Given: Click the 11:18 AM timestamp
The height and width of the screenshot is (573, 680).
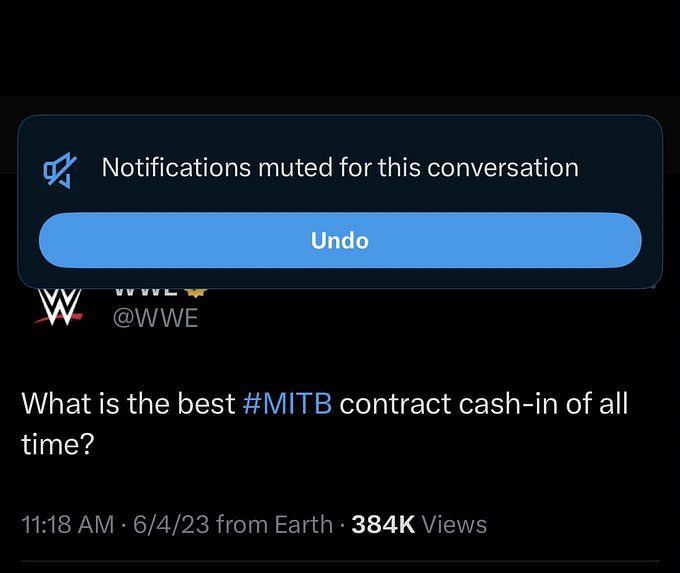Looking at the screenshot, I should [68, 524].
